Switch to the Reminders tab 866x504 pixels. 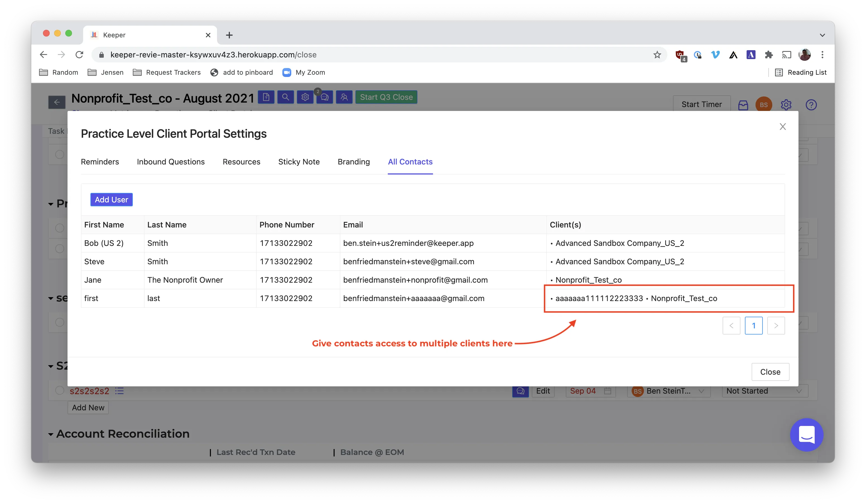100,162
